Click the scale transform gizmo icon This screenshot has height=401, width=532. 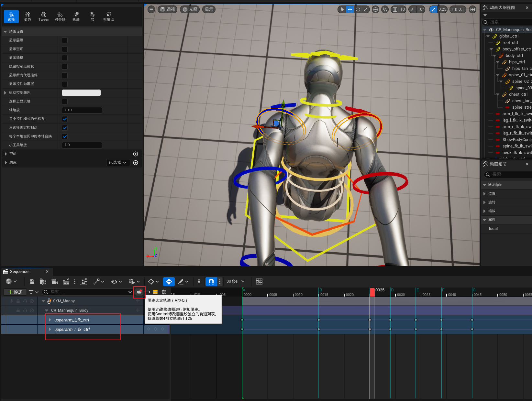365,9
